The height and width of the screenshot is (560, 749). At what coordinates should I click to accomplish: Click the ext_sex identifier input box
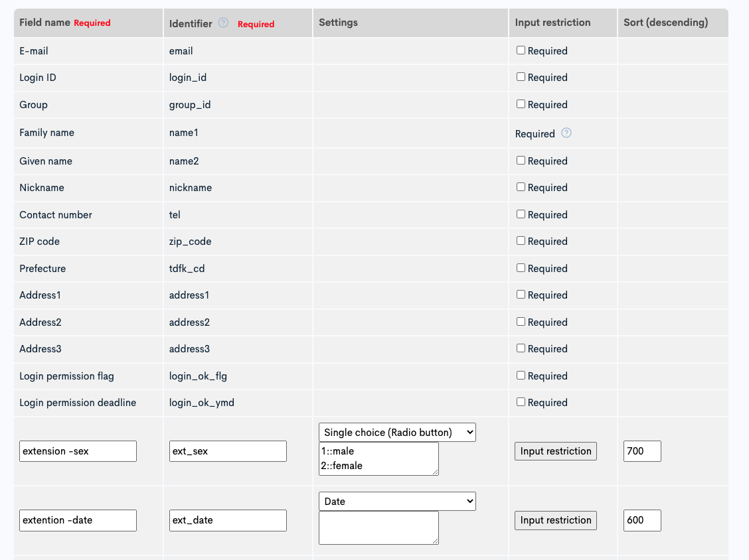pyautogui.click(x=228, y=451)
